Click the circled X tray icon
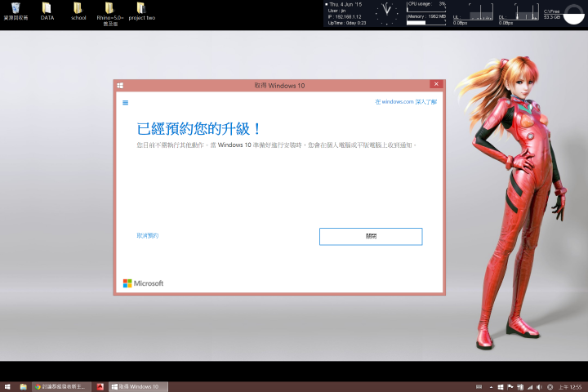 tap(550, 387)
